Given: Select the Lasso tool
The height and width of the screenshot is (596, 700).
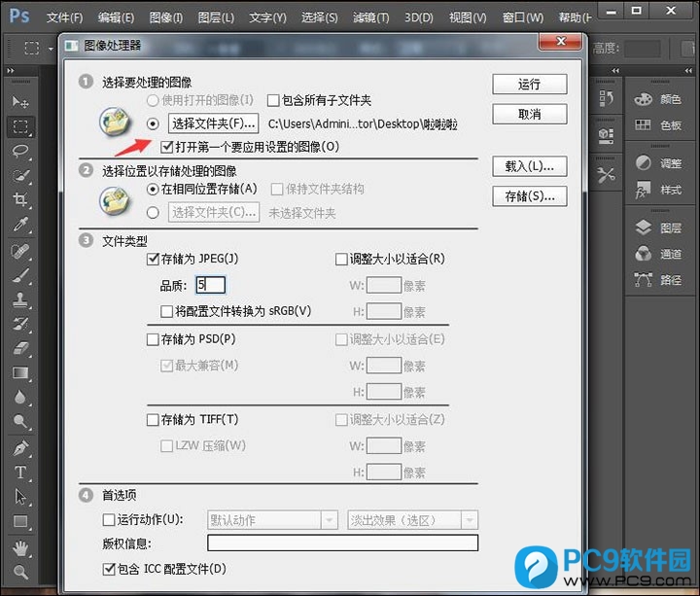Looking at the screenshot, I should point(20,151).
